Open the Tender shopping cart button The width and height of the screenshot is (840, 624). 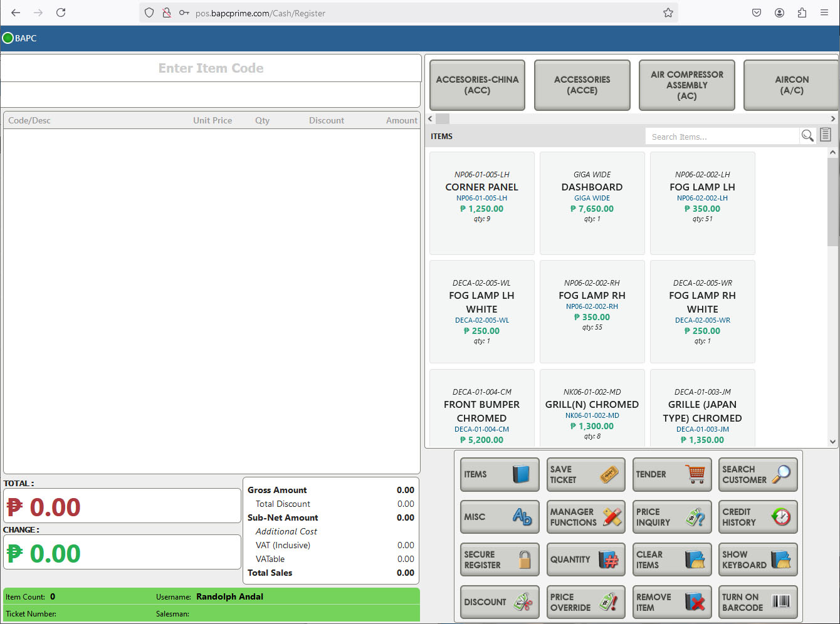pyautogui.click(x=672, y=474)
